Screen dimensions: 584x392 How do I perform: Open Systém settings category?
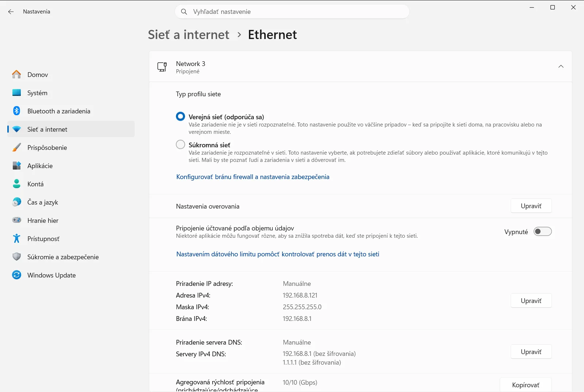tap(71, 93)
